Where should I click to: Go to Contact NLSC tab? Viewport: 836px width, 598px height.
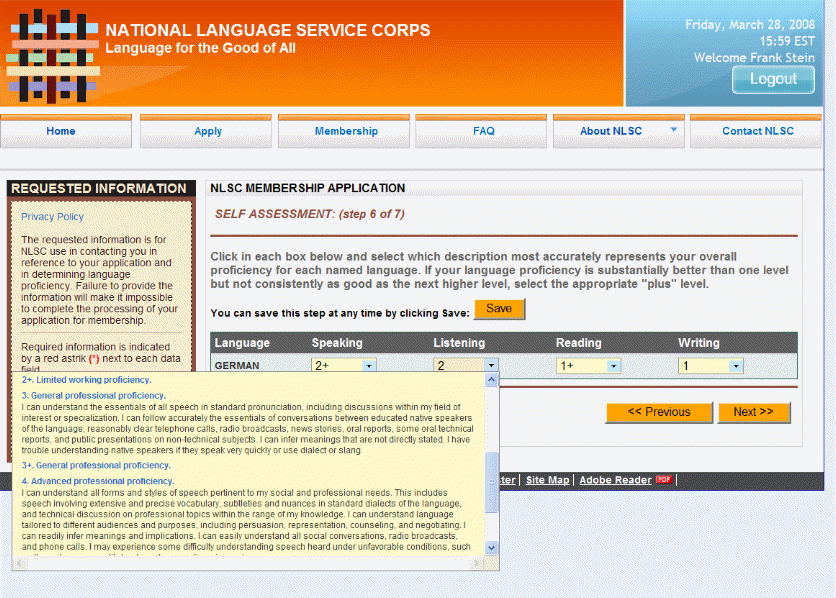point(756,131)
